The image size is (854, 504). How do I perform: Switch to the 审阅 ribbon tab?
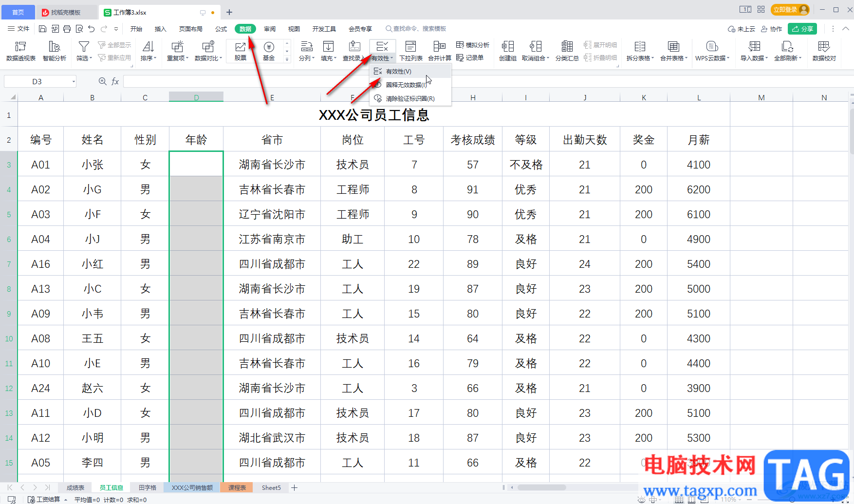click(x=270, y=29)
